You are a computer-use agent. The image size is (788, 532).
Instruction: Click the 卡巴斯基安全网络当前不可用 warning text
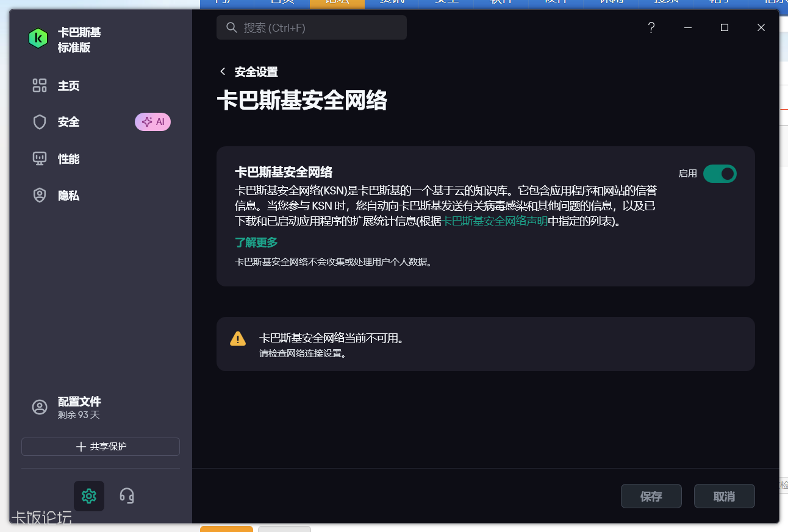(x=331, y=338)
